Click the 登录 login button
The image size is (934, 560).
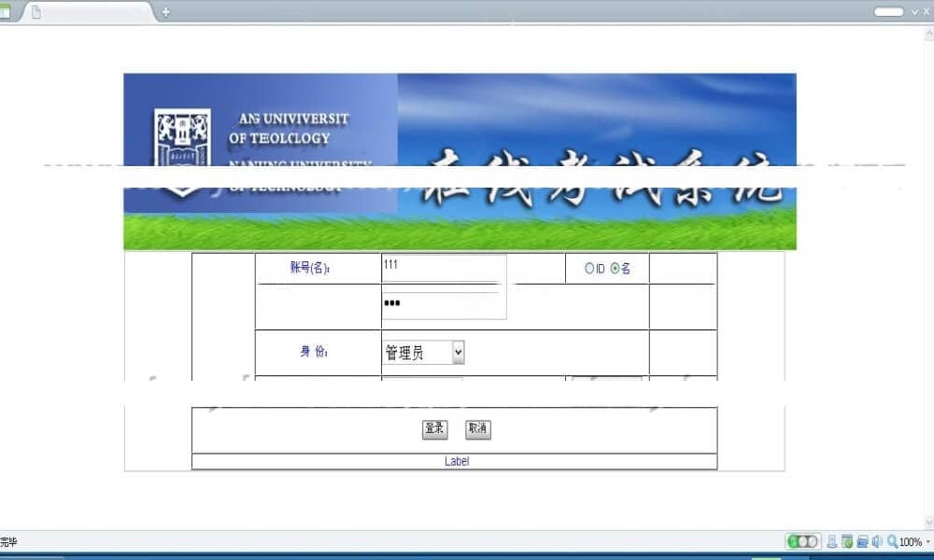coord(434,428)
